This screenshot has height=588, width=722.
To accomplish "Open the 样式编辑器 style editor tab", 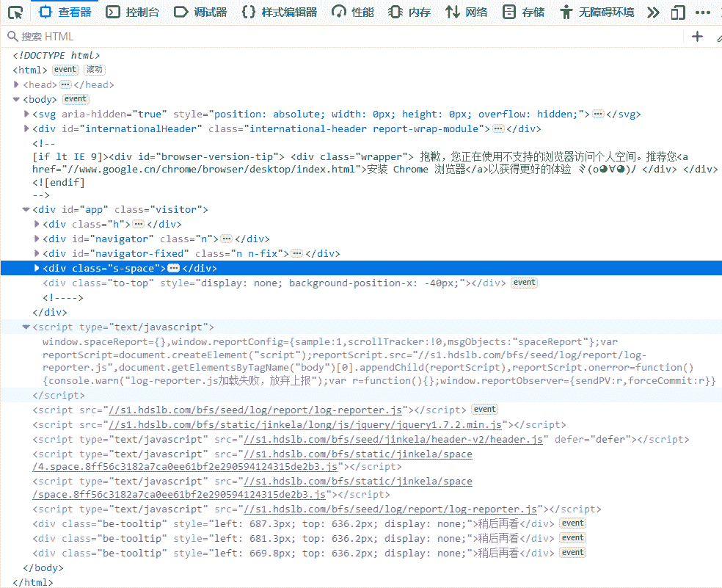I will coord(280,12).
